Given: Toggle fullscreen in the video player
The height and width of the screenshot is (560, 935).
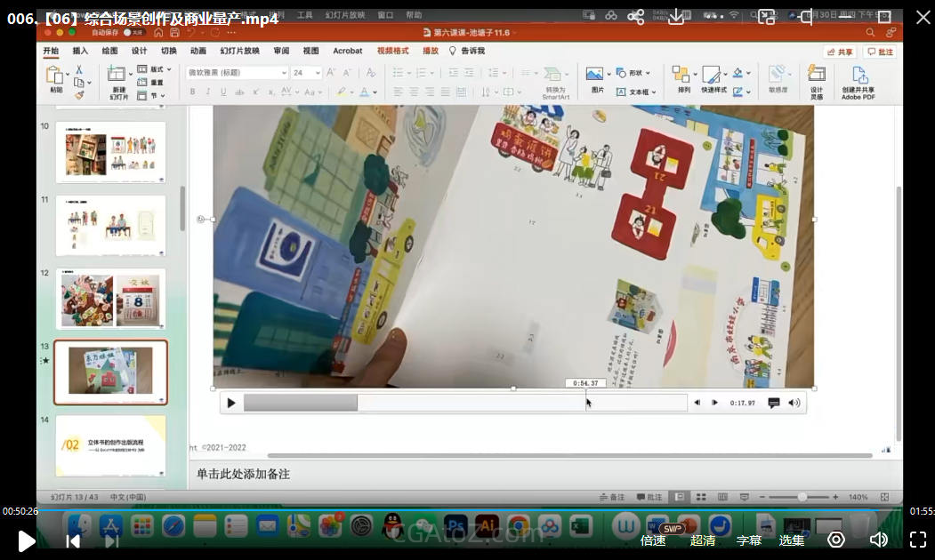Looking at the screenshot, I should click(x=918, y=540).
